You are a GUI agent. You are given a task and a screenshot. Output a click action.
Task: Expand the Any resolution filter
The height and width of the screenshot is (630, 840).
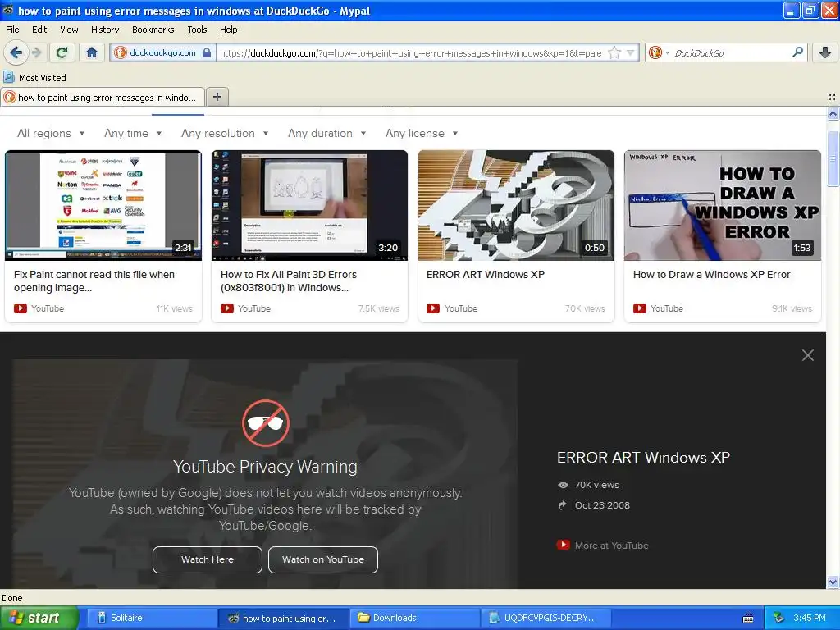225,134
